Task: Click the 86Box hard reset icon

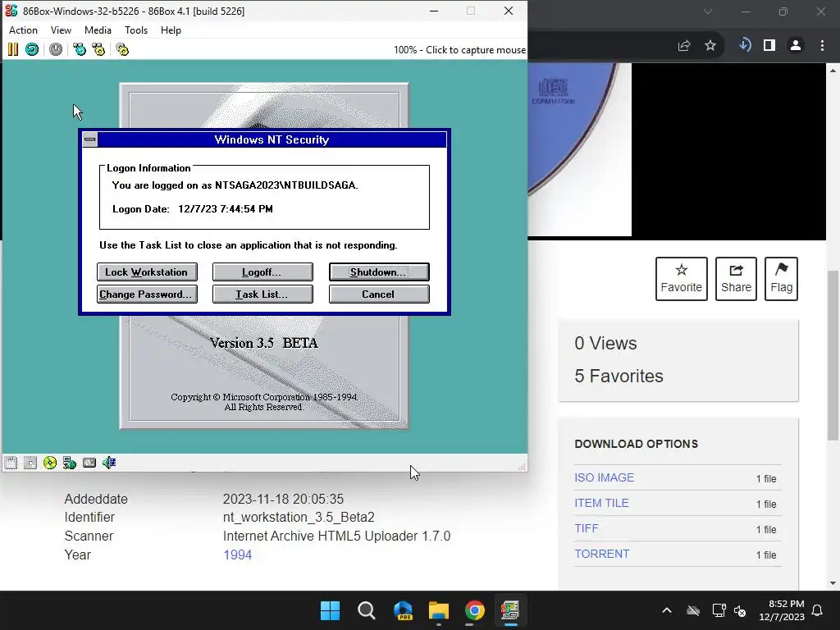Action: [x=32, y=50]
